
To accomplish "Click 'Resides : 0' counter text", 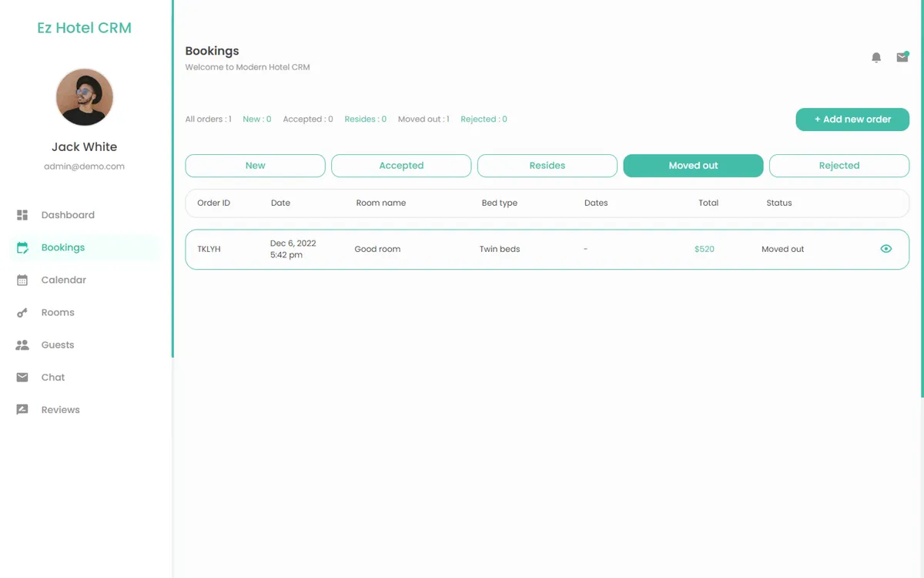I will [366, 119].
